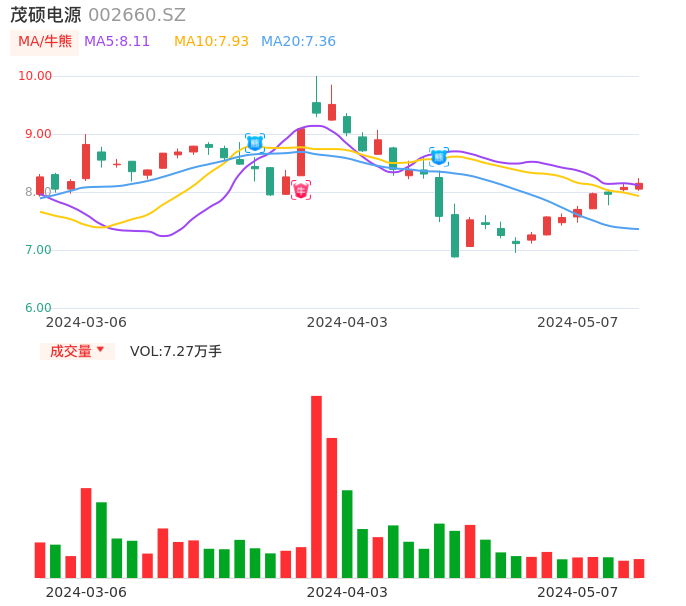Click the second-tallest red volume bar

pyautogui.click(x=332, y=507)
